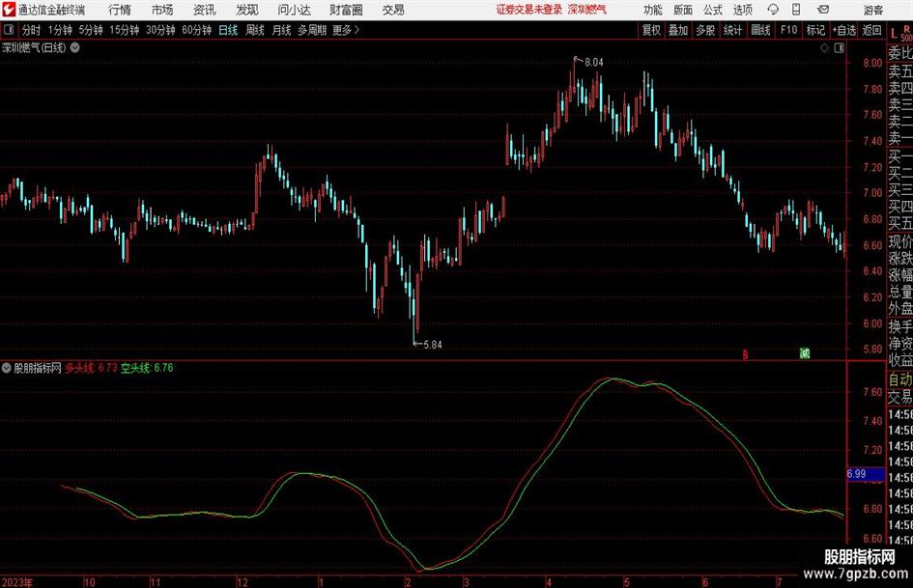Click the 多股 multi-stock button
913x588 pixels.
pos(705,30)
